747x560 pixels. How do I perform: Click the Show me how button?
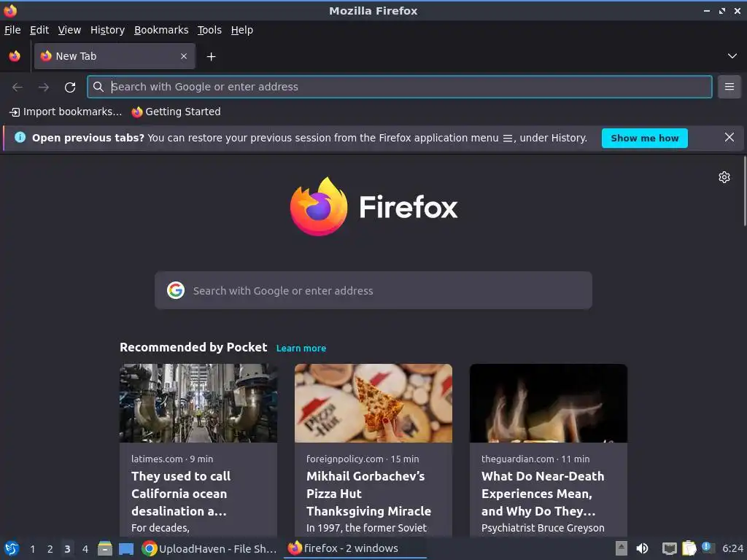(x=645, y=138)
